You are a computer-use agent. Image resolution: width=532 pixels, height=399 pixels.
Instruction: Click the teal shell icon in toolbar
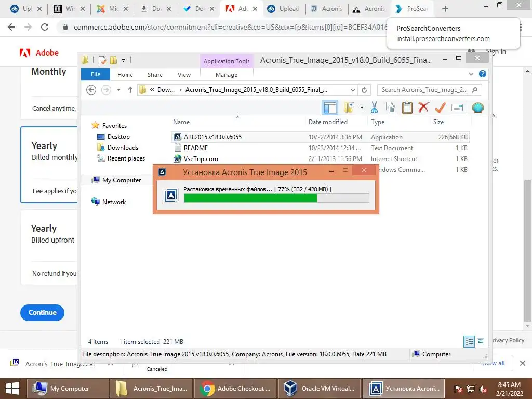point(478,108)
